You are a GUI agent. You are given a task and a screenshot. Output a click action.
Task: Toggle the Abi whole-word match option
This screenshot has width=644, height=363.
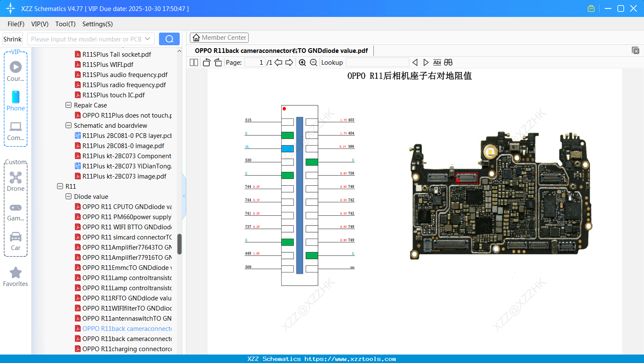(437, 63)
